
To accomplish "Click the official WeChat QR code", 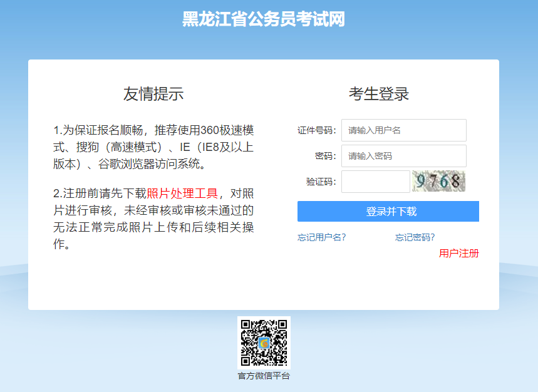I will coord(264,342).
